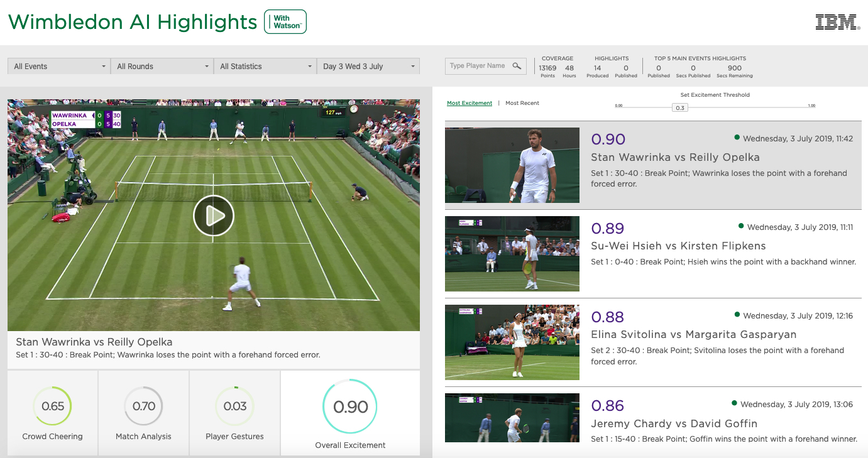The height and width of the screenshot is (458, 868).
Task: Click the With Watson badge
Action: pyautogui.click(x=285, y=22)
